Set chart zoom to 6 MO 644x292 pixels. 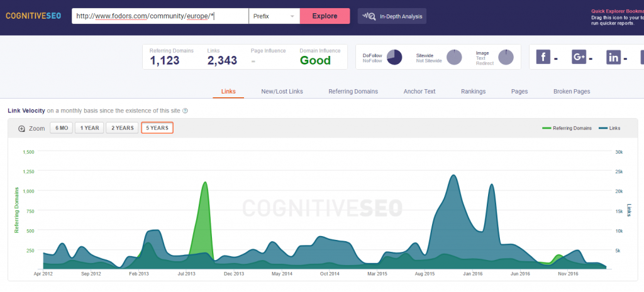click(x=61, y=128)
